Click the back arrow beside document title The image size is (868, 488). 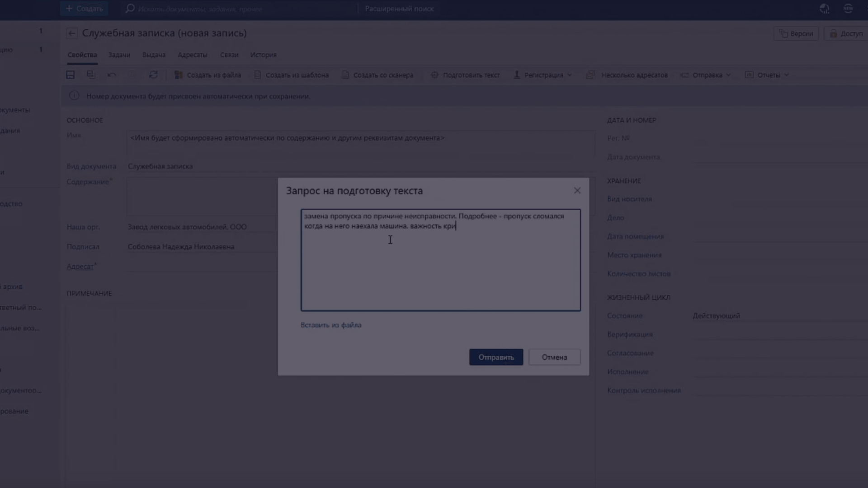72,33
